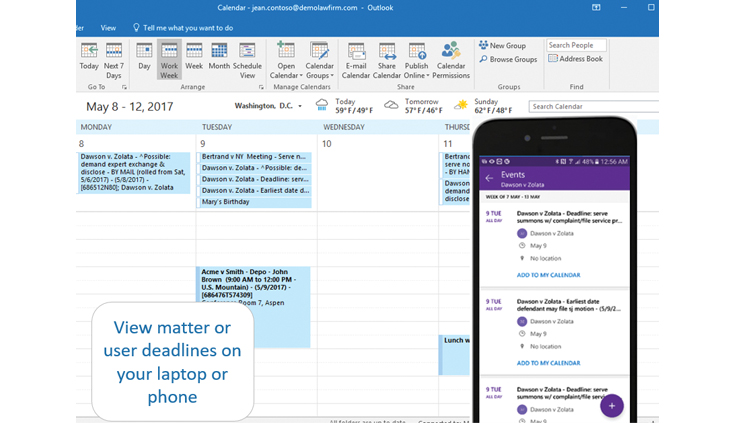Screen dimensions: 733x423
Task: Open the phone's Earliest date defendant may file event
Action: coord(569,305)
